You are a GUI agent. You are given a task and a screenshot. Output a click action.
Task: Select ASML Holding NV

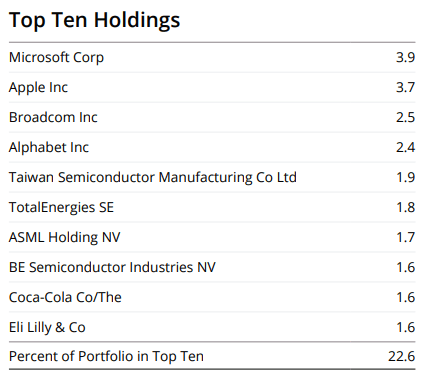click(x=64, y=238)
